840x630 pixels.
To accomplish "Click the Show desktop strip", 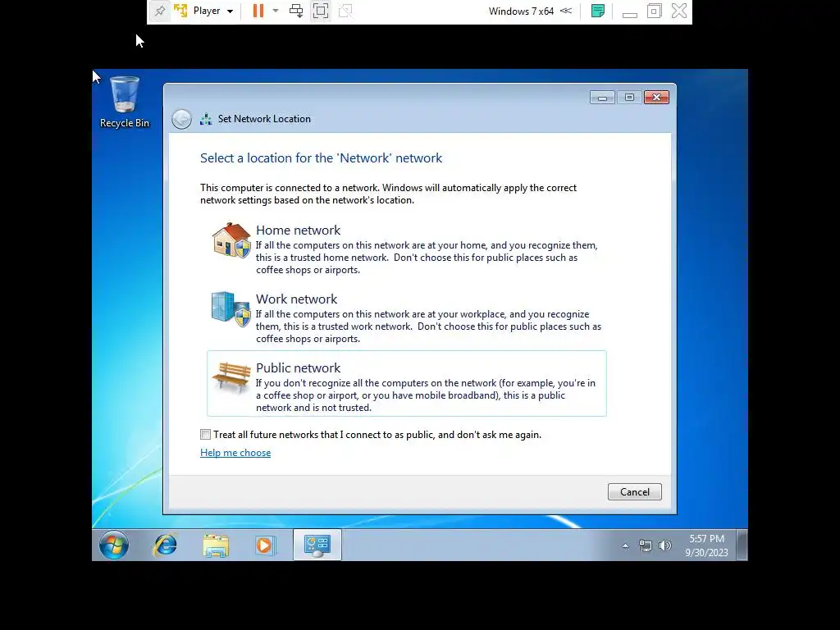I will pos(742,545).
